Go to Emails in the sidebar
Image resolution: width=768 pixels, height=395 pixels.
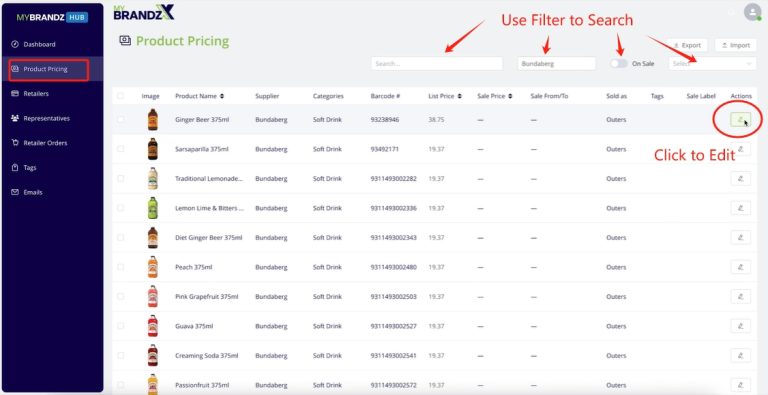pyautogui.click(x=33, y=192)
